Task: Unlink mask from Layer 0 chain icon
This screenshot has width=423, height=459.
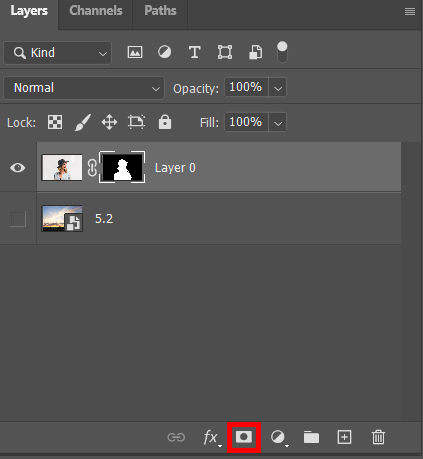Action: tap(92, 168)
